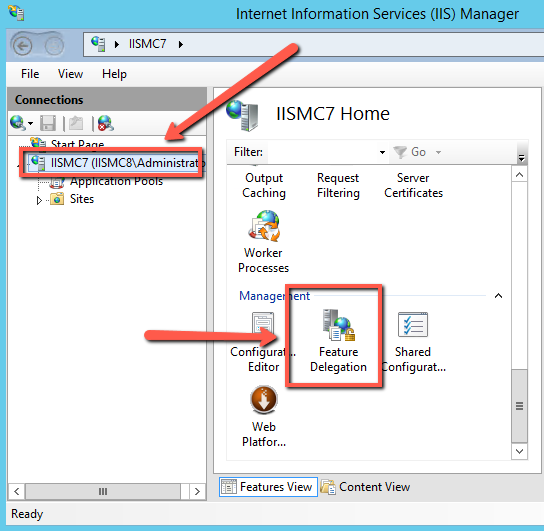
Task: Open the Server Certificates feature
Action: pyautogui.click(x=413, y=185)
